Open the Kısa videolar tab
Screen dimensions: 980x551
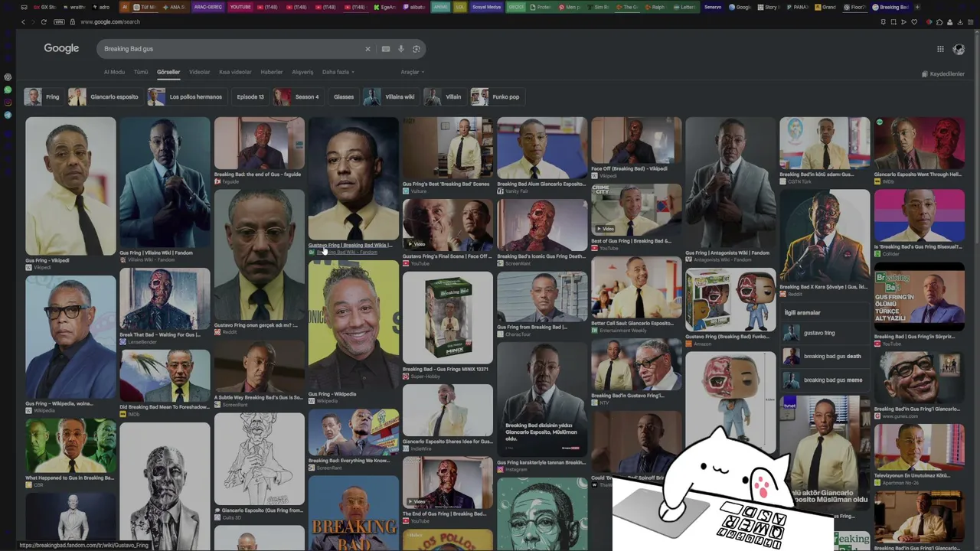pos(235,72)
